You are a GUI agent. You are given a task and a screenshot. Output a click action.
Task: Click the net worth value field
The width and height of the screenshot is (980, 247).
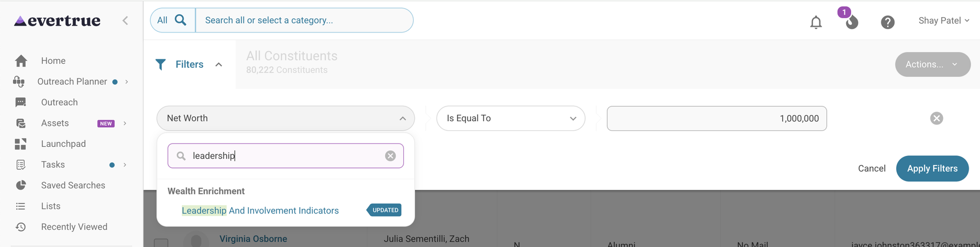(x=716, y=118)
